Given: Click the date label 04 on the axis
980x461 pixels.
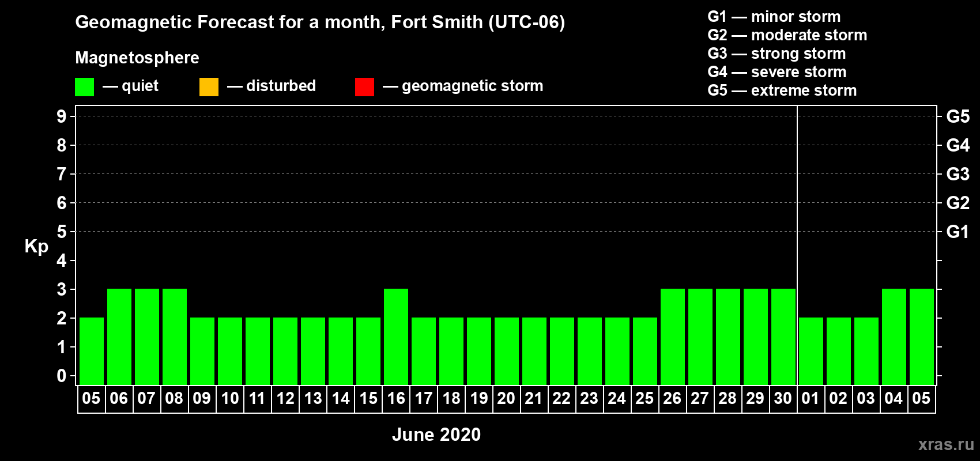Looking at the screenshot, I should click(x=894, y=399).
